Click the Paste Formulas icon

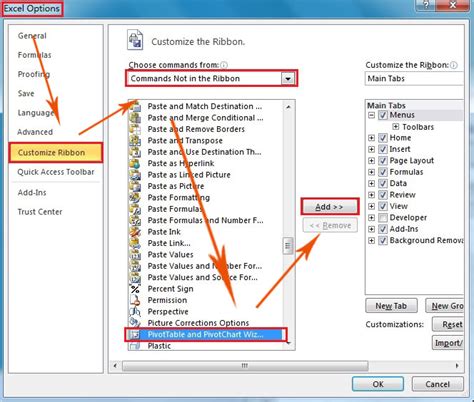tap(135, 209)
